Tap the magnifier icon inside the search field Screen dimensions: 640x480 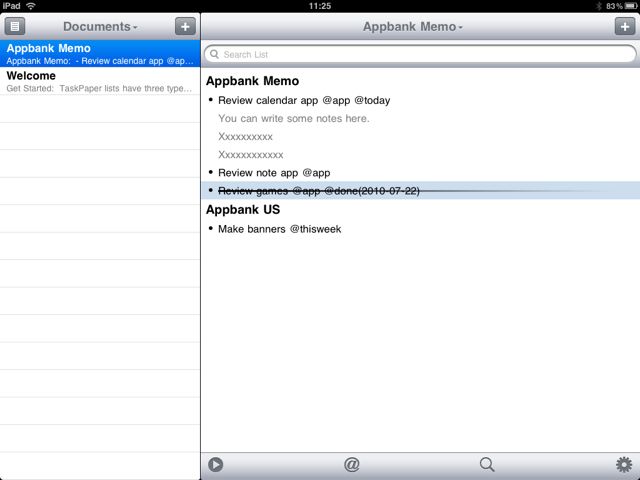coord(214,54)
